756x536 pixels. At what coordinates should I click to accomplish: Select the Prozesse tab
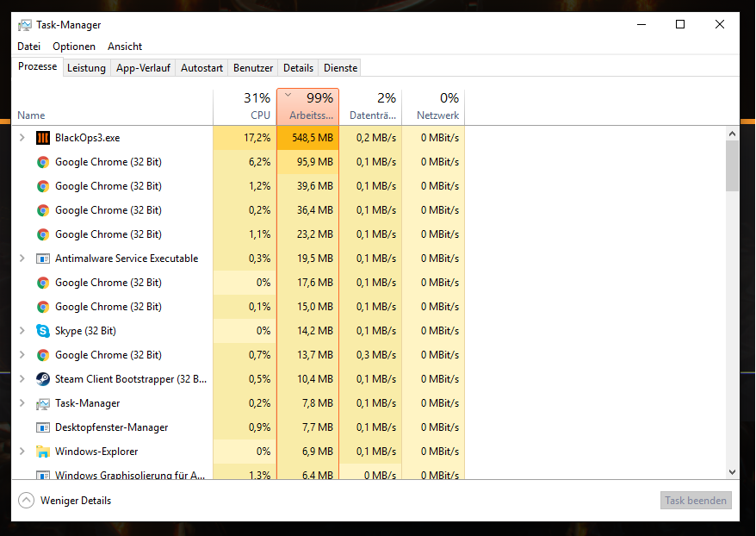coord(37,66)
